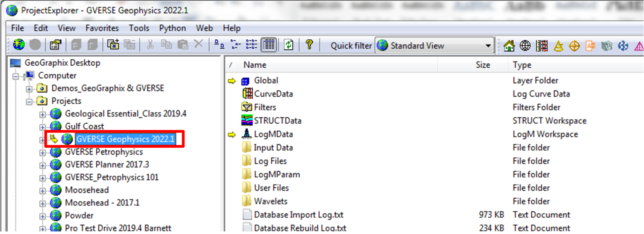Select the Moosehead project in tree
This screenshot has width=644, height=234.
(x=87, y=190)
